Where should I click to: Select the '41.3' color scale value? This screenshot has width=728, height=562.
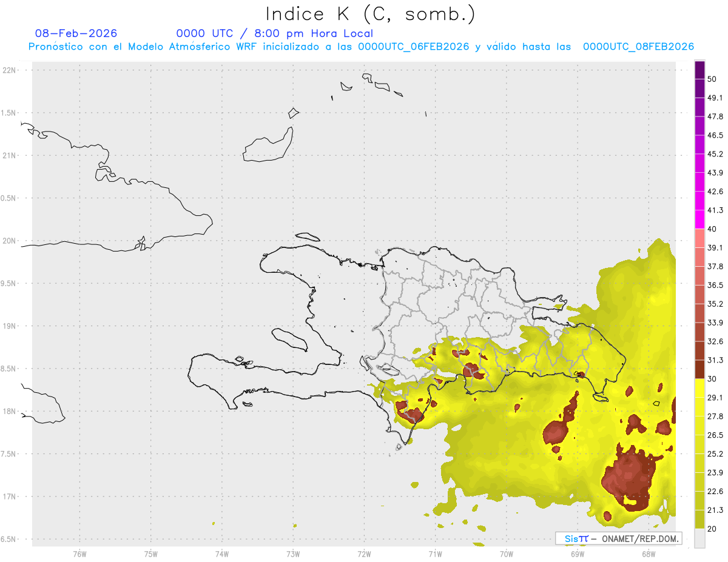[x=715, y=210]
